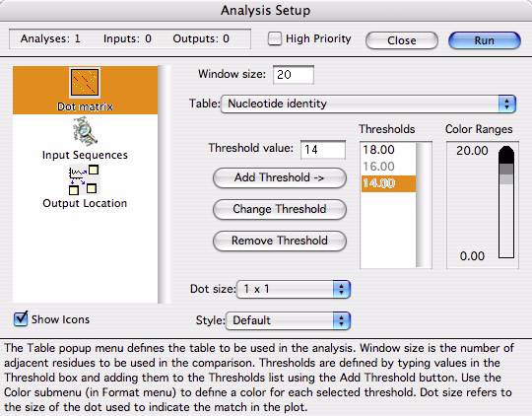Open the Style dropdown menu

[288, 320]
